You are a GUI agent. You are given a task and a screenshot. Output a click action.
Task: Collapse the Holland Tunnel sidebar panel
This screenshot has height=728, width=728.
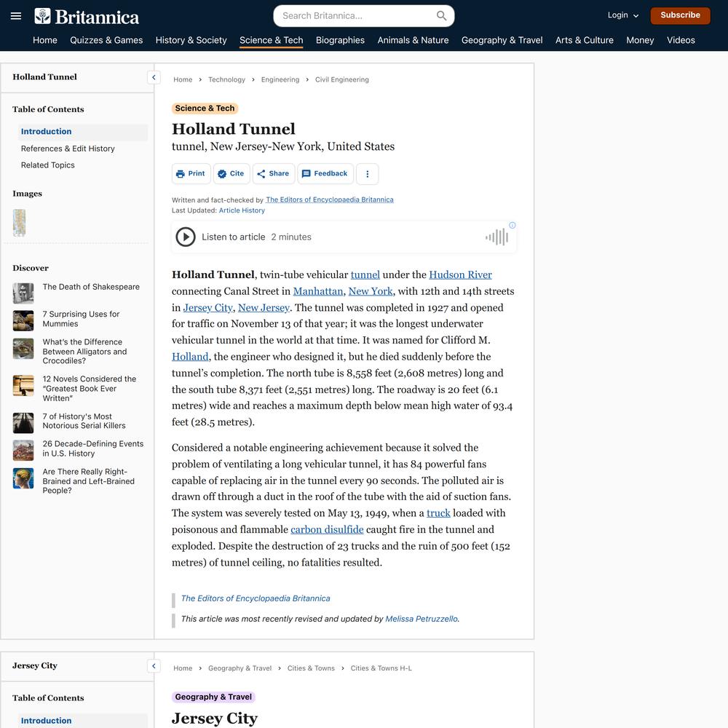coord(154,78)
